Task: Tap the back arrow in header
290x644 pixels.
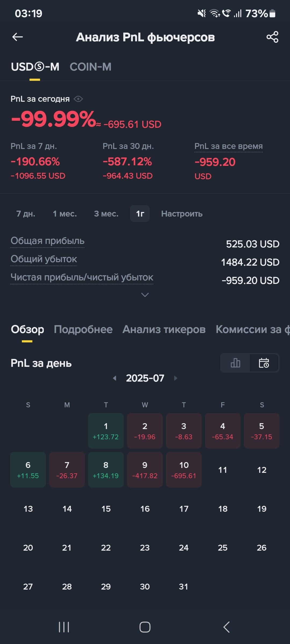Action: click(x=17, y=37)
